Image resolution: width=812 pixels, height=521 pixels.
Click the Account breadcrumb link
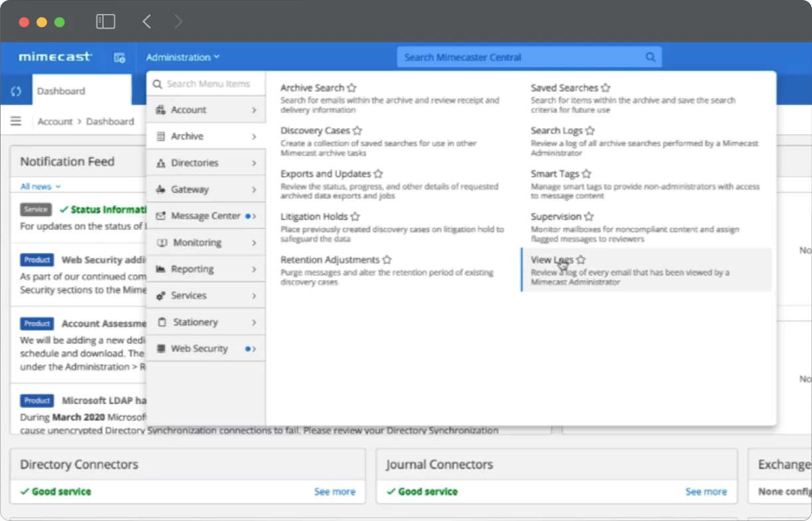(55, 122)
